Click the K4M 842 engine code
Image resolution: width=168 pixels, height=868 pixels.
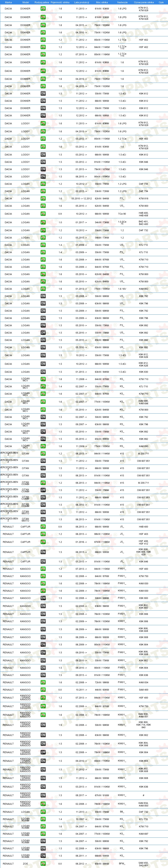pyautogui.click(x=144, y=289)
